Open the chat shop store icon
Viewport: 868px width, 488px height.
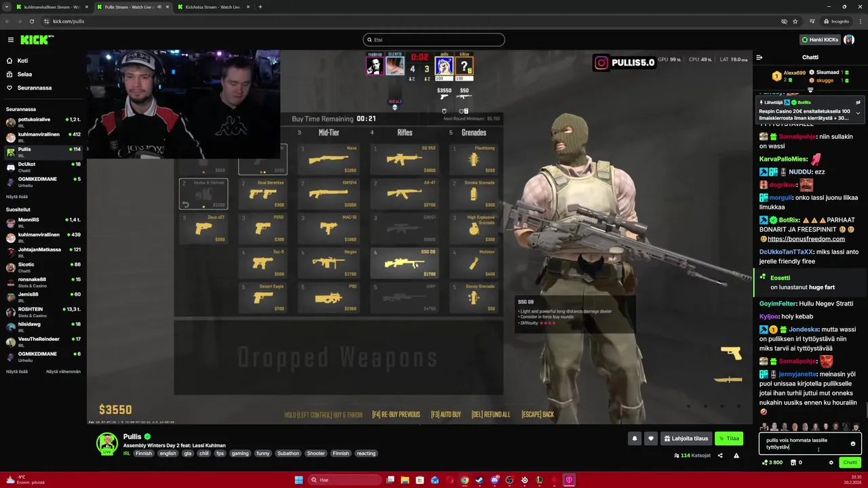(x=793, y=463)
